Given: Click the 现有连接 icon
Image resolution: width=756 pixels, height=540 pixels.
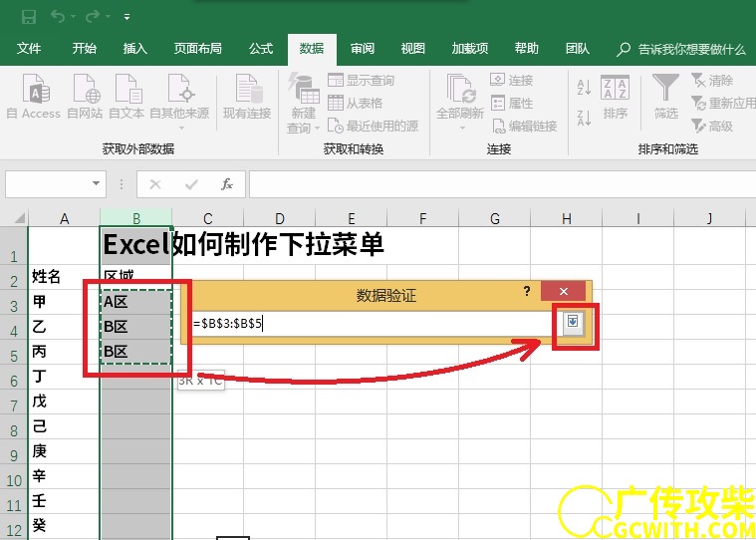Looking at the screenshot, I should tap(247, 97).
